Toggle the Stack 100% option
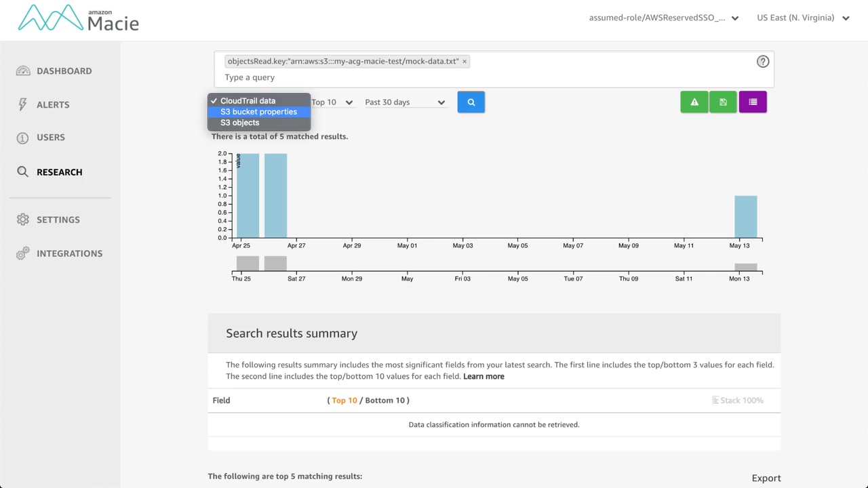 (x=738, y=401)
